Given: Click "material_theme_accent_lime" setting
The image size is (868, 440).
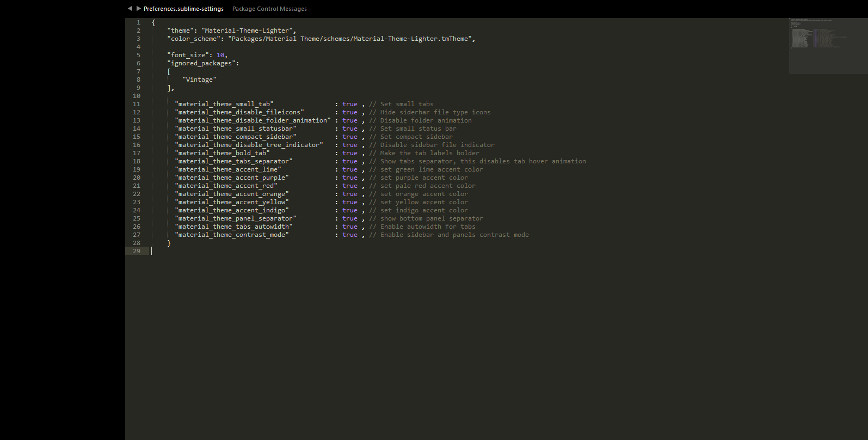Looking at the screenshot, I should (x=228, y=169).
